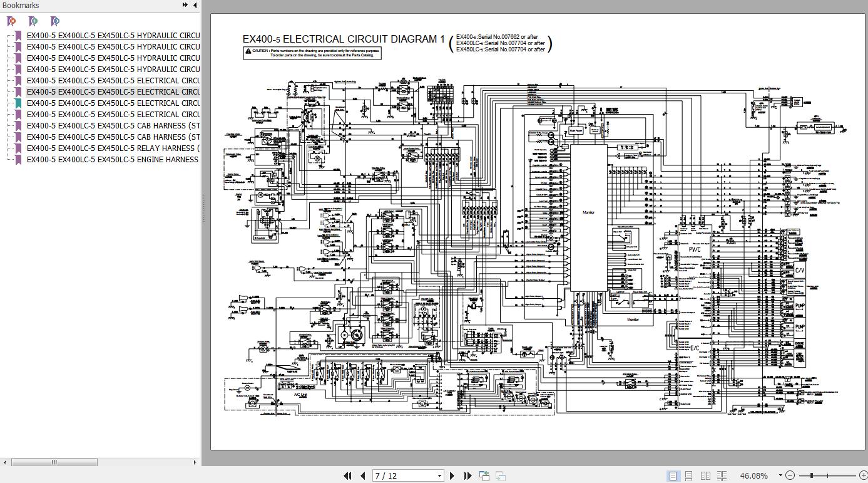
Task: Click the Bookmarks scrollbar left arrow
Action: 6,463
